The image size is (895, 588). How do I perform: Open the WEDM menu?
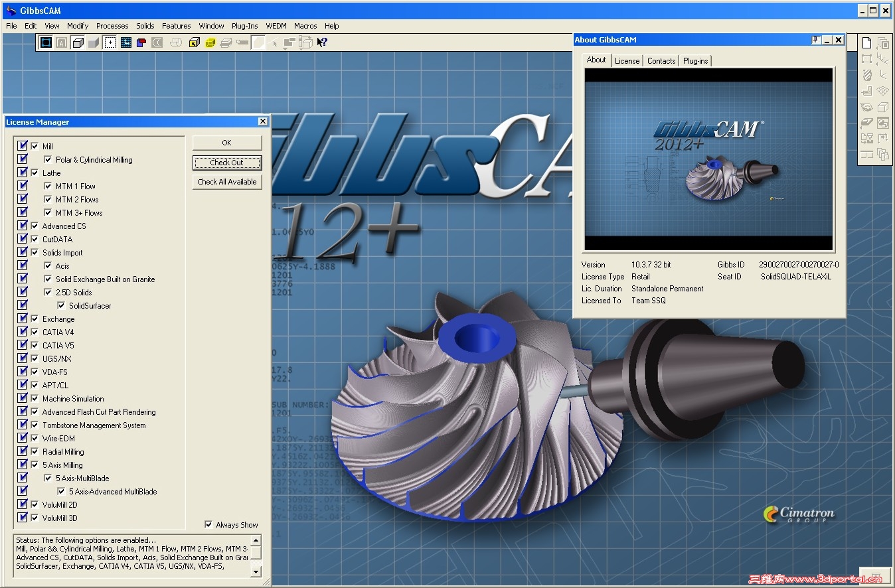pos(276,26)
